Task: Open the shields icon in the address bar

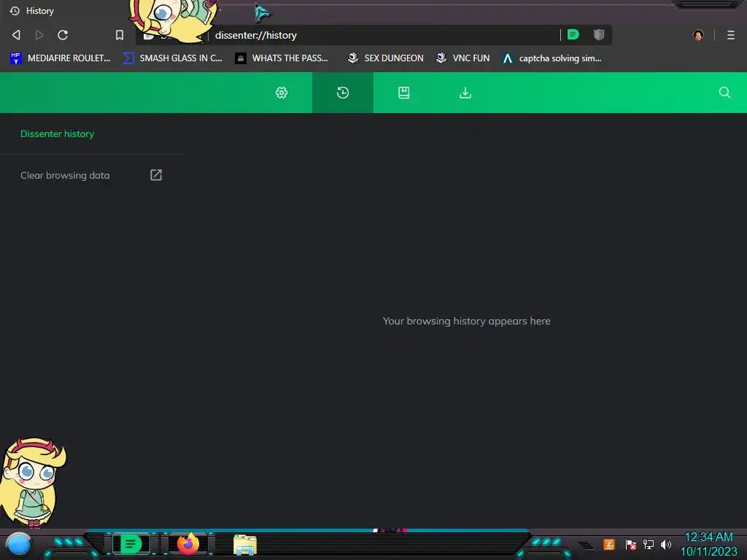Action: [599, 34]
